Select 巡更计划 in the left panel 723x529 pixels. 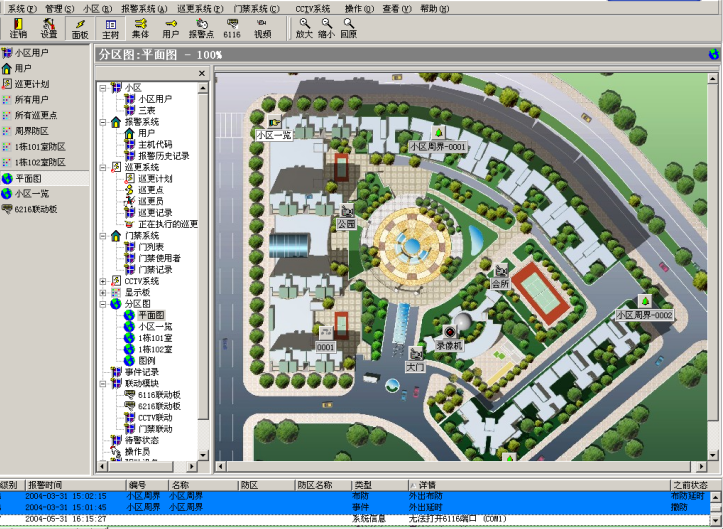(x=26, y=84)
